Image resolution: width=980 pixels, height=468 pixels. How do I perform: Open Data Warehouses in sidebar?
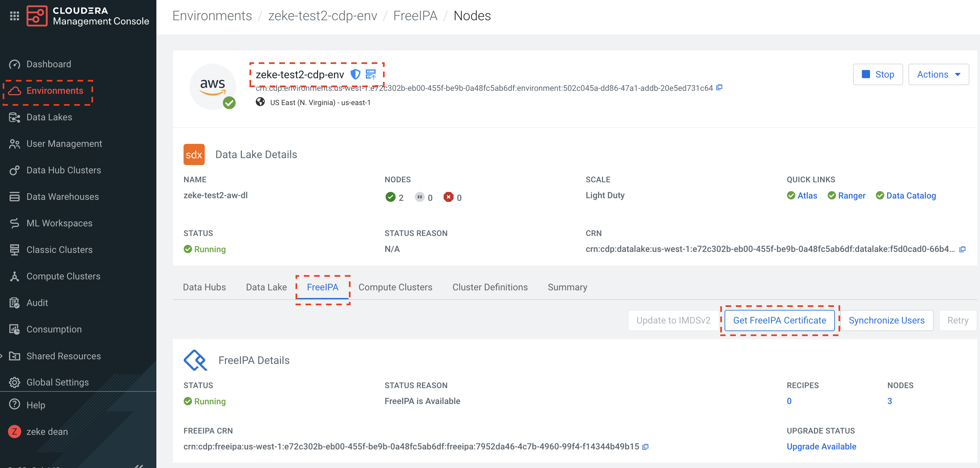pos(62,197)
